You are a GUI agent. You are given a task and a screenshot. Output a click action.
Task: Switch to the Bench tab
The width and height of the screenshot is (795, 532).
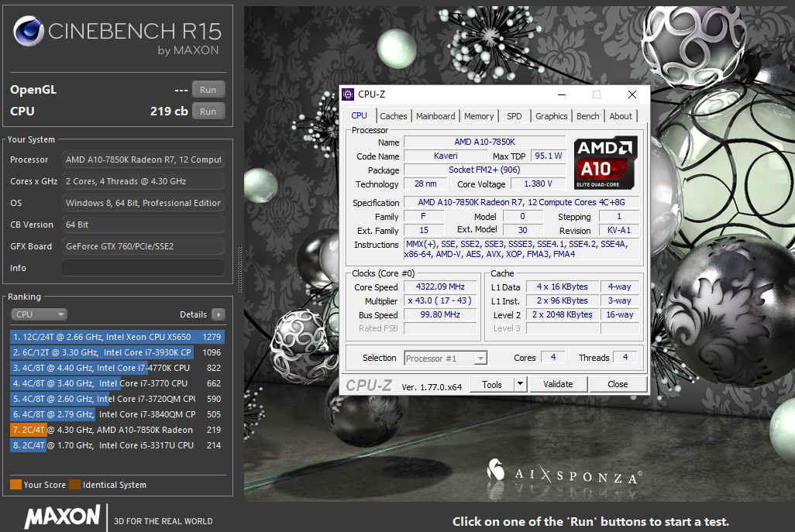click(x=587, y=116)
